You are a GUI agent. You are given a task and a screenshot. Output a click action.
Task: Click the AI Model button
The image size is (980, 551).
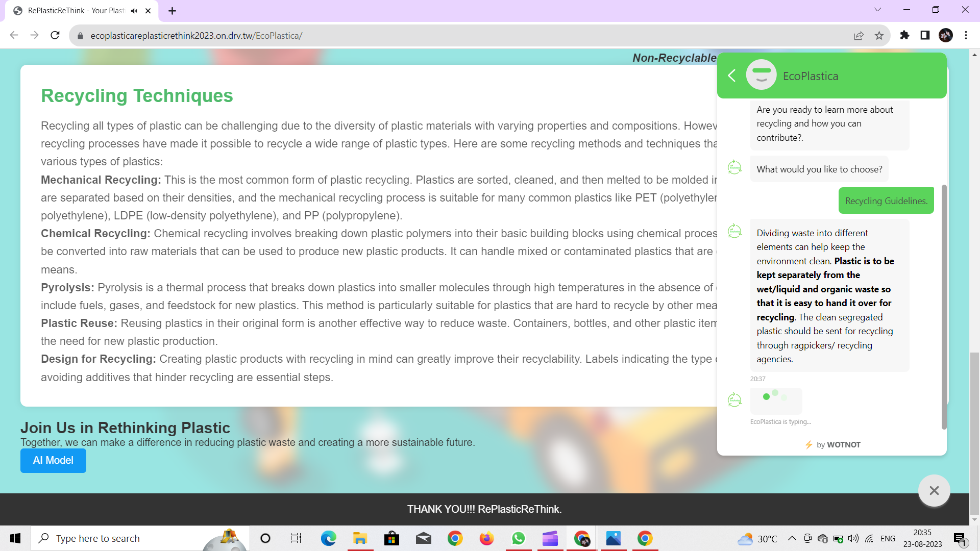coord(53,460)
